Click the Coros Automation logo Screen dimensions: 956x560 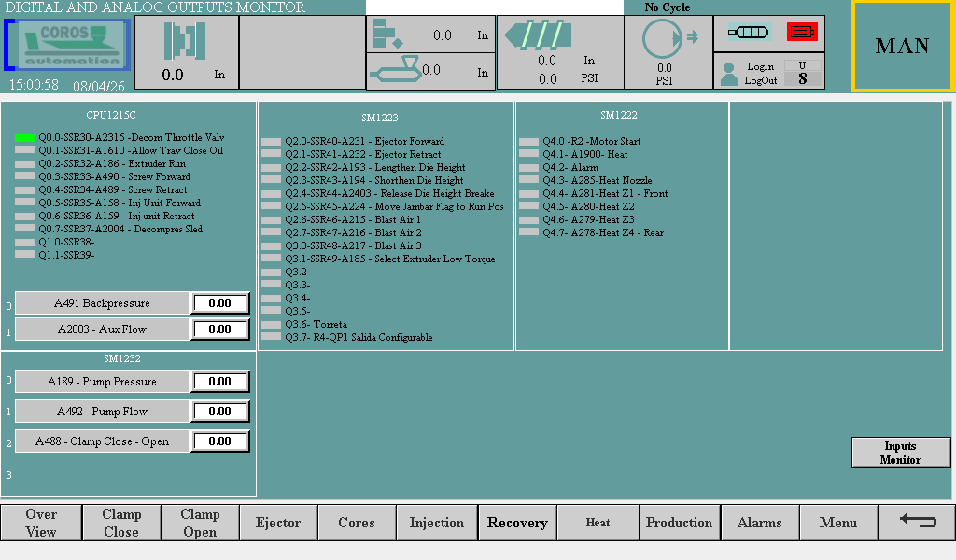coord(67,44)
